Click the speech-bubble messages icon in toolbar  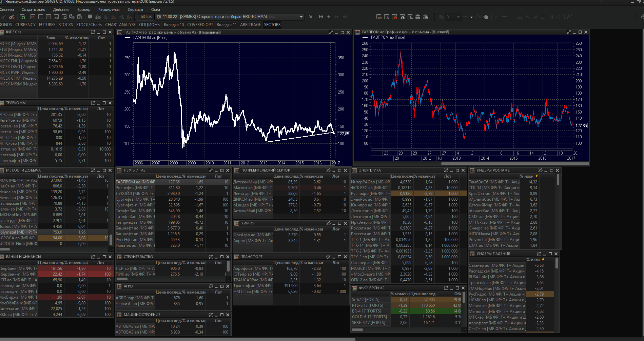(x=90, y=17)
